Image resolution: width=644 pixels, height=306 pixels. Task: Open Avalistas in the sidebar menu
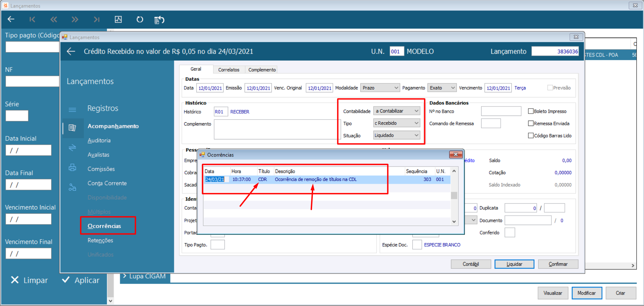(98, 155)
